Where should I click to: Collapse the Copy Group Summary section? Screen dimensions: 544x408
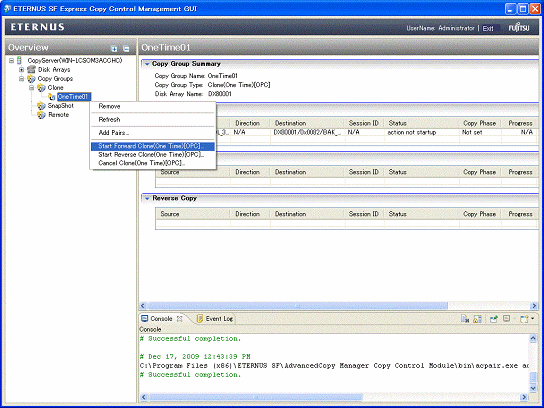tap(147, 64)
